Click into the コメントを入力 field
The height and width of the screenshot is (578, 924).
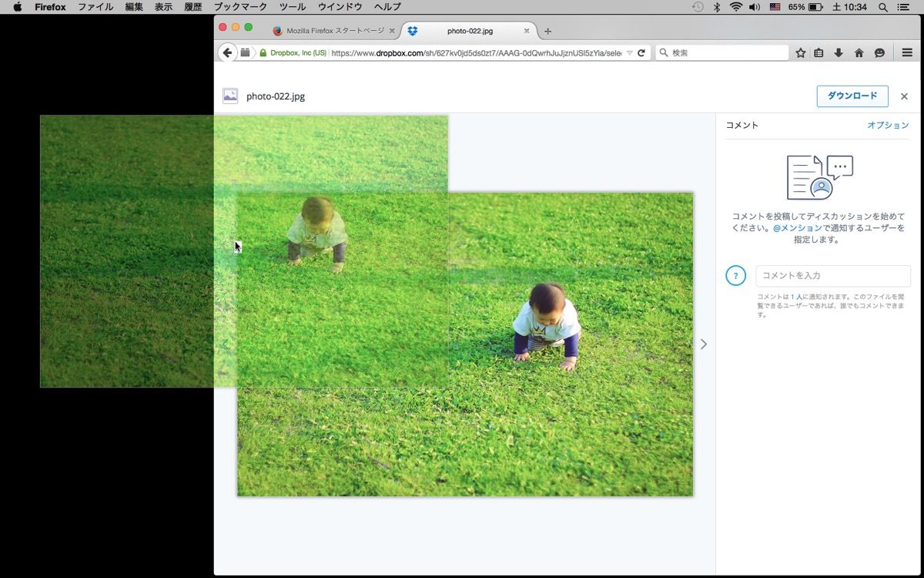click(833, 276)
